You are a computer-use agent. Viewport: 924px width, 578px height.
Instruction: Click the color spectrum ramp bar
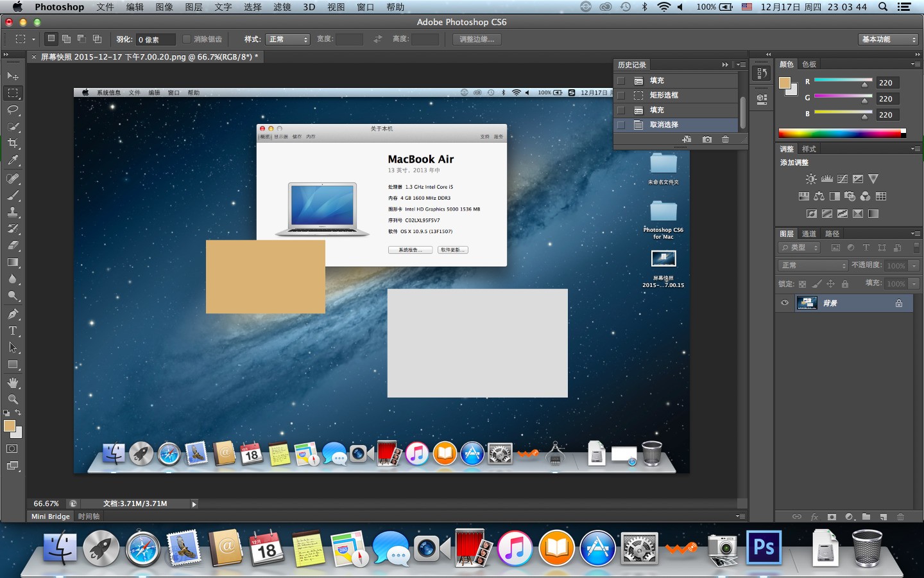point(841,134)
